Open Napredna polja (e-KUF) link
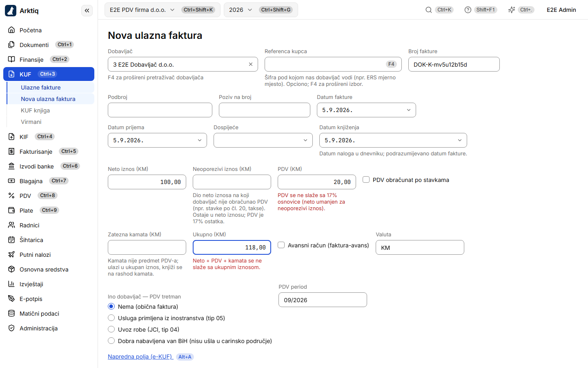 tap(140, 357)
